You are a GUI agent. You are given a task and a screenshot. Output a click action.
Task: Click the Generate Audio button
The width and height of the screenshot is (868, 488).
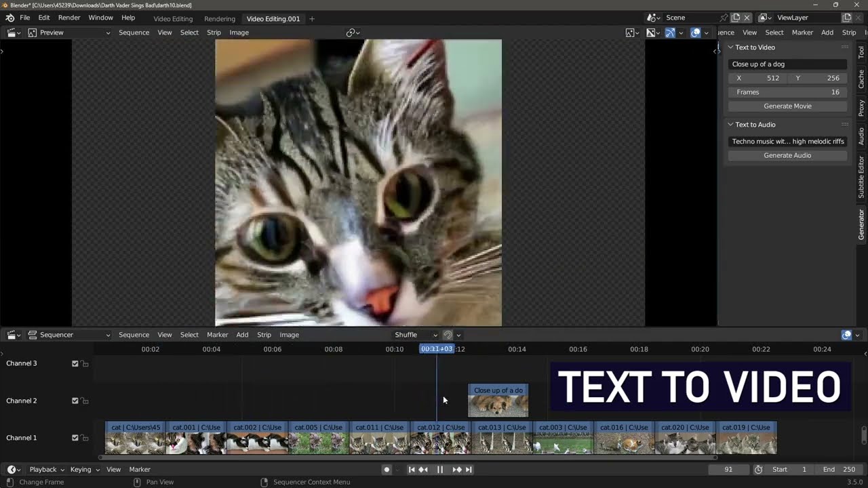[787, 155]
